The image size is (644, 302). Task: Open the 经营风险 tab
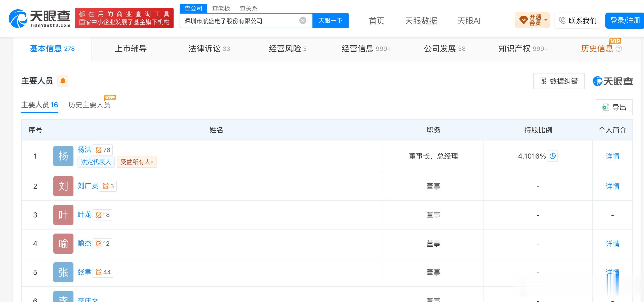click(288, 49)
